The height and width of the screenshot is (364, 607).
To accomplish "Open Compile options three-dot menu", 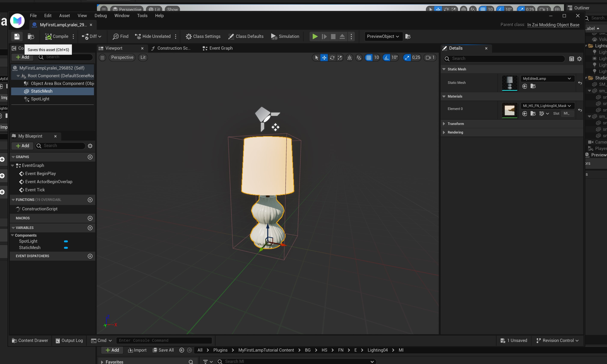I will [x=73, y=37].
